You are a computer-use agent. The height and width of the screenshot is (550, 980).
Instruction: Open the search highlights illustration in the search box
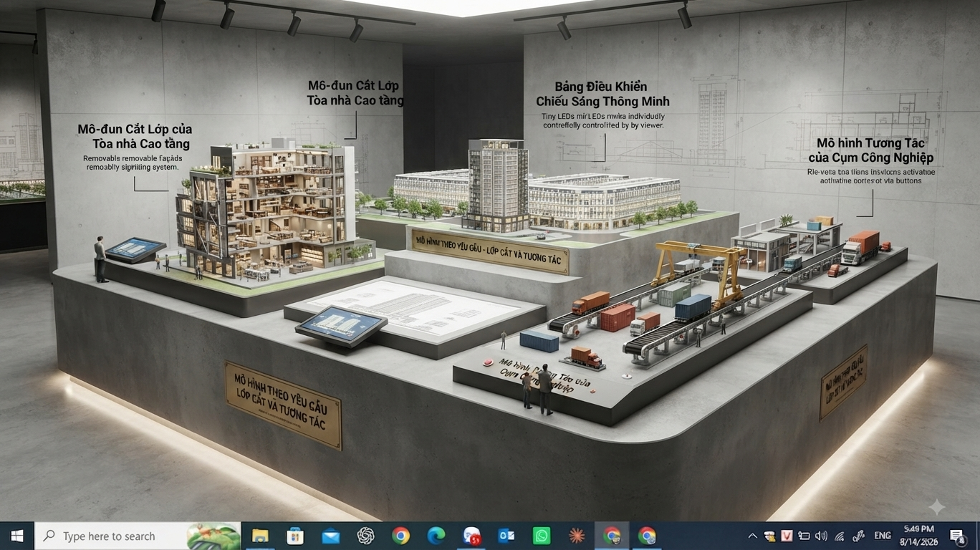pyautogui.click(x=213, y=536)
